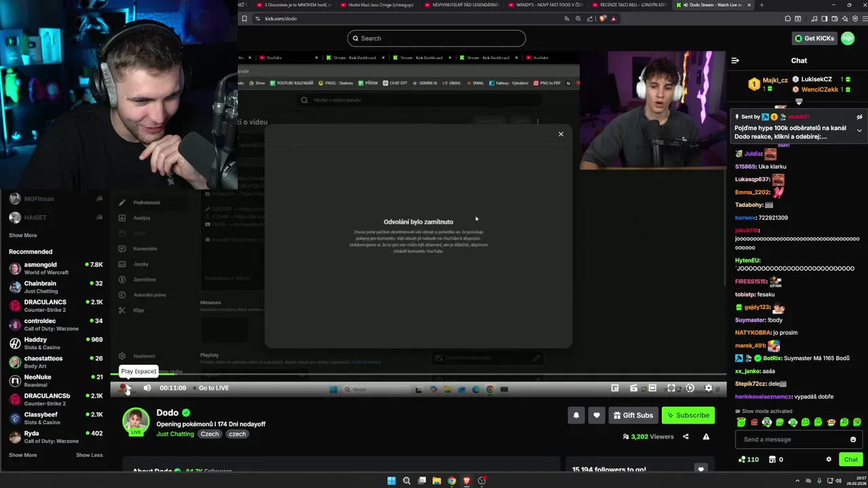868x488 pixels.
Task: Open the chat shop store icon
Action: click(772, 460)
